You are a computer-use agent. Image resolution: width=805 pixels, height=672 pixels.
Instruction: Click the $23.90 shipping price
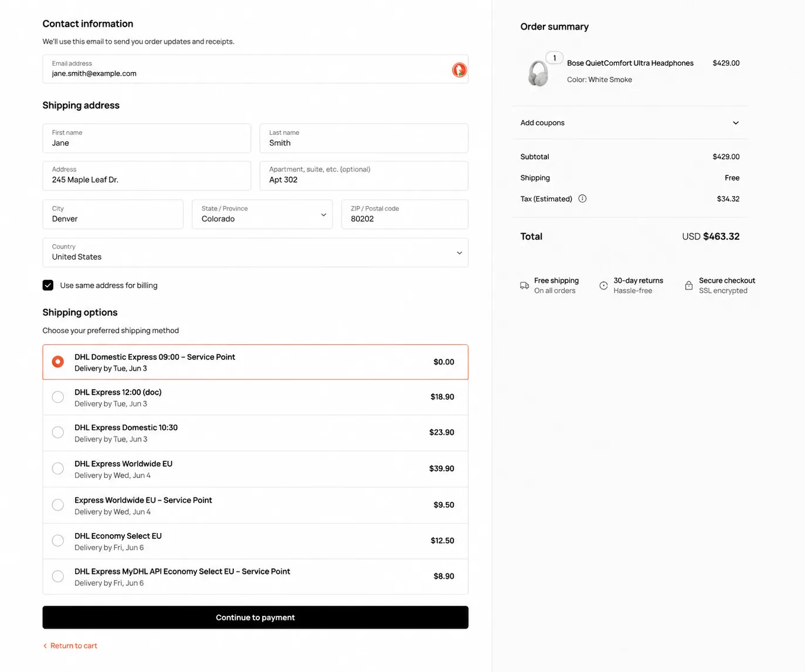coord(441,432)
